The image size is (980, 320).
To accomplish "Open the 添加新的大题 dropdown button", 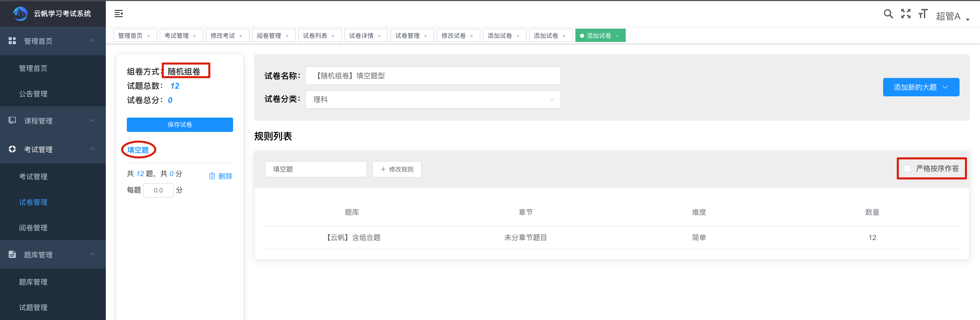I will [x=921, y=87].
